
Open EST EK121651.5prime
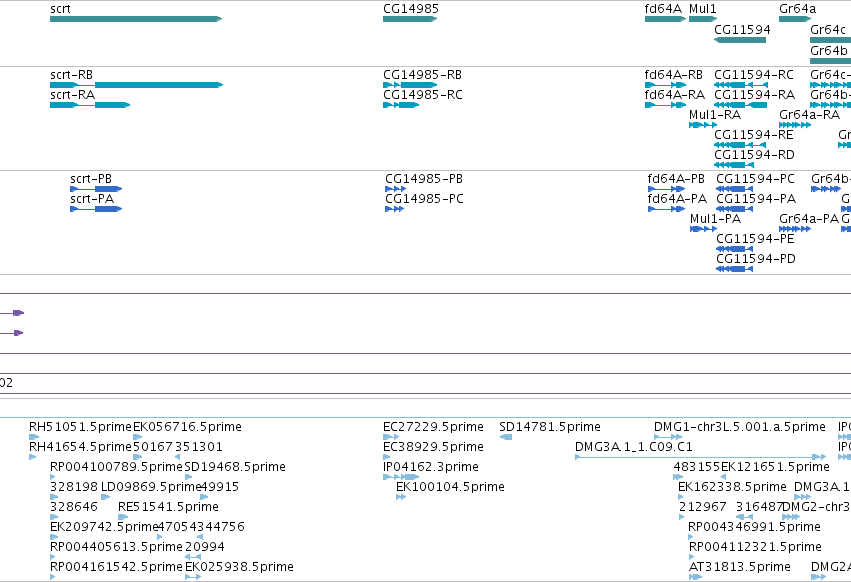point(723,477)
